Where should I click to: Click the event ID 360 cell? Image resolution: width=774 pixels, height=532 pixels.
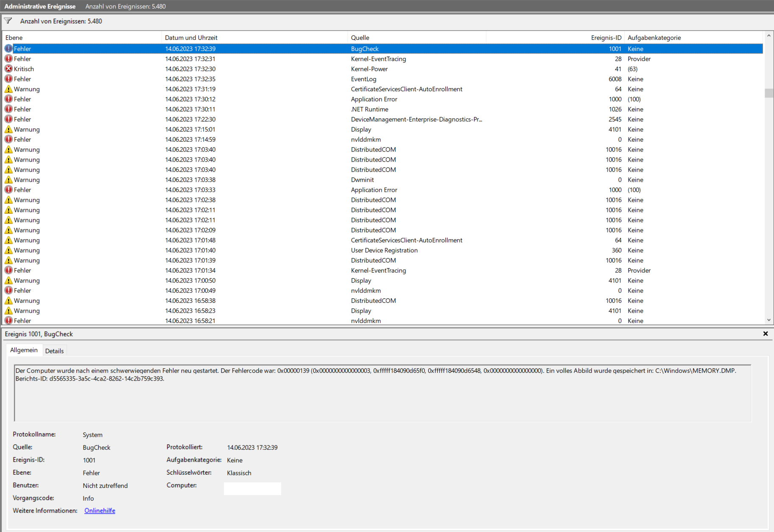(x=617, y=250)
